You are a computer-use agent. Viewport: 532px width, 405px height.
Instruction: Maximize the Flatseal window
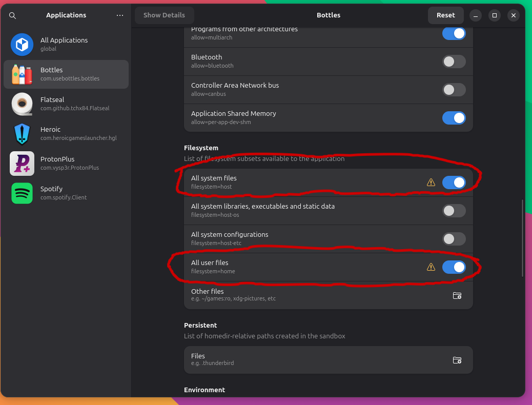coord(495,15)
